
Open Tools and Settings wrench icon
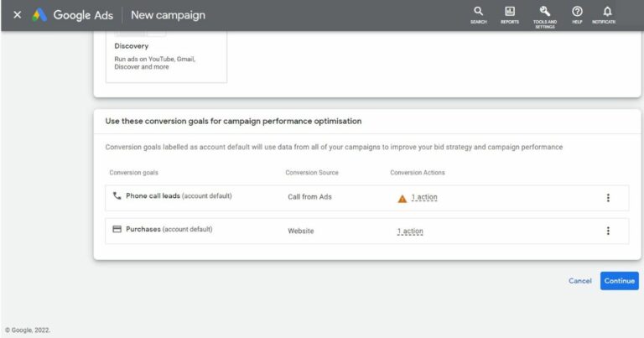coord(544,11)
